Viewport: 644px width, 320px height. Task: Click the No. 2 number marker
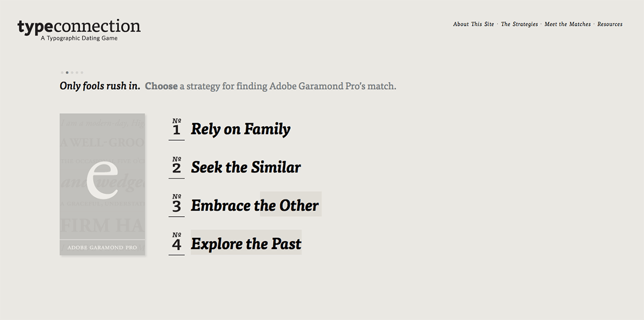click(177, 165)
